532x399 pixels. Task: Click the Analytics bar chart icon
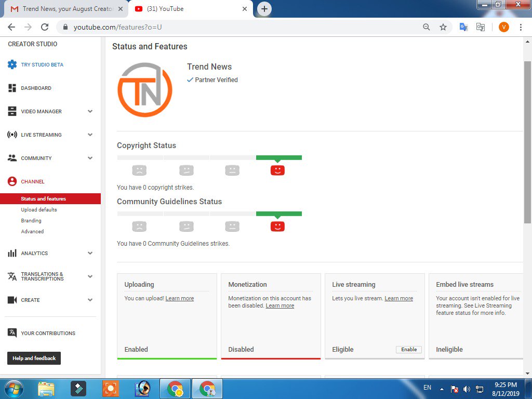point(12,253)
